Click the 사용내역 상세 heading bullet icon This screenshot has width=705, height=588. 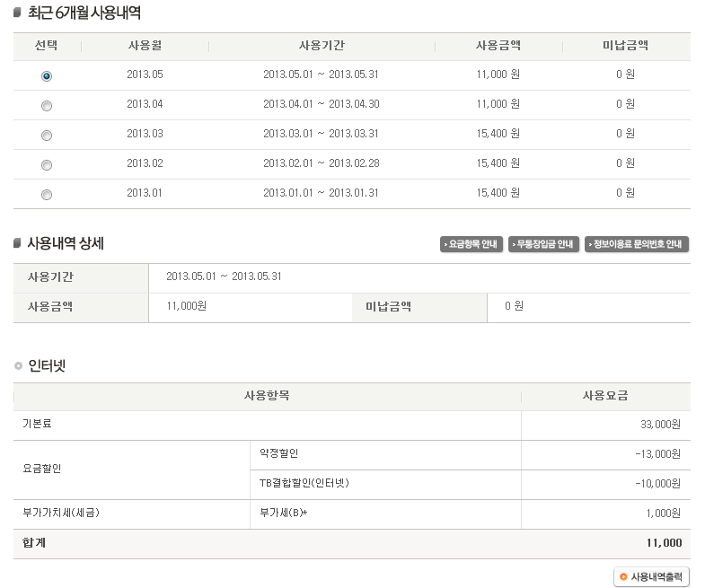point(18,243)
